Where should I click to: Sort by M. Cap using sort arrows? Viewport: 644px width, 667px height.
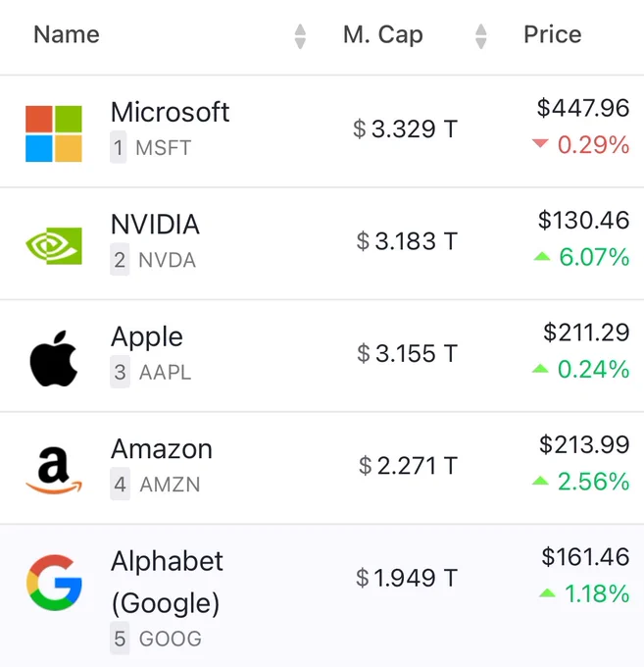tap(480, 36)
